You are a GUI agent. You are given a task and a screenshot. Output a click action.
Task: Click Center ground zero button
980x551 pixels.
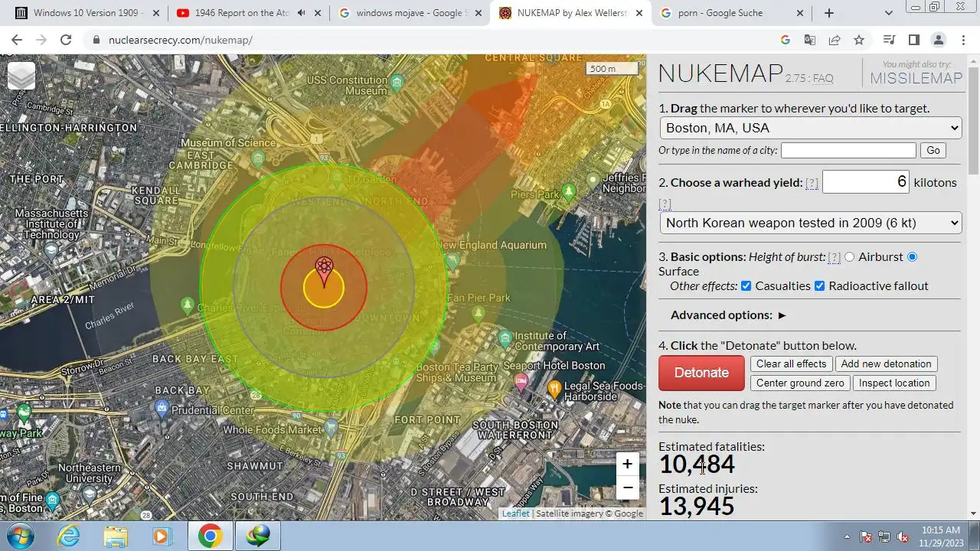tap(800, 383)
